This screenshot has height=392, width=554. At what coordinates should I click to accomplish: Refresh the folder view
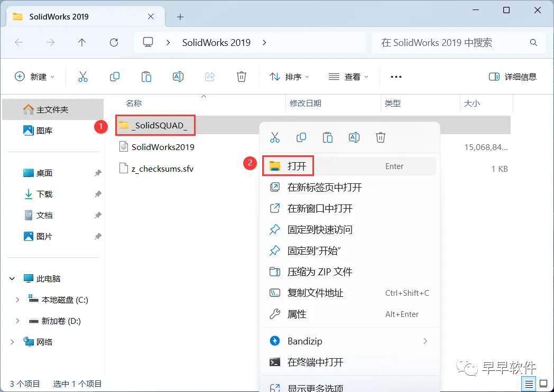114,43
